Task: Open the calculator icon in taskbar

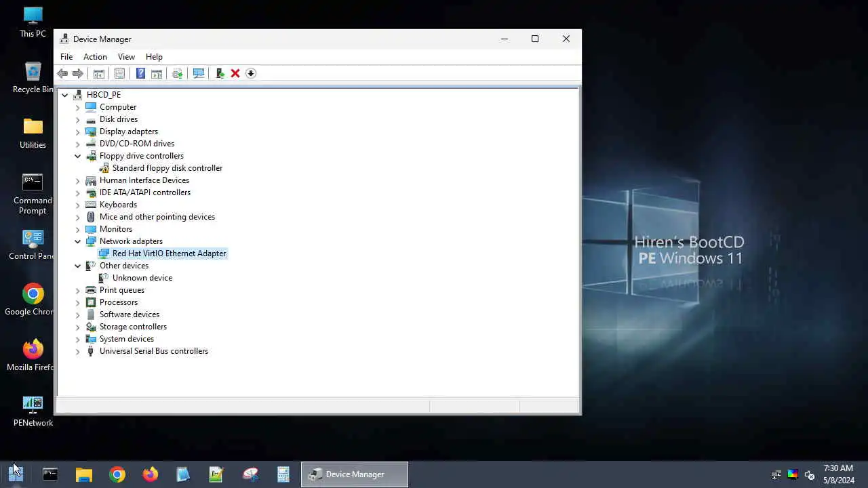Action: click(283, 474)
